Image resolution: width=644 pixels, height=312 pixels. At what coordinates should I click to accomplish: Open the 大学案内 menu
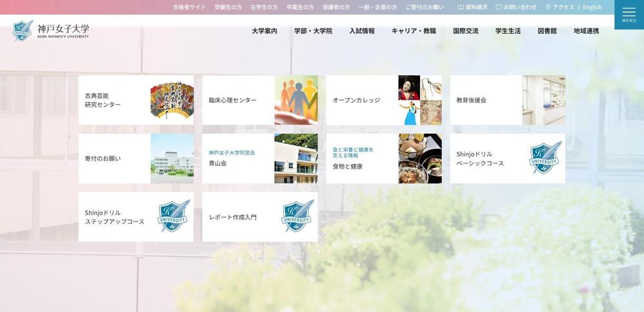click(x=265, y=31)
